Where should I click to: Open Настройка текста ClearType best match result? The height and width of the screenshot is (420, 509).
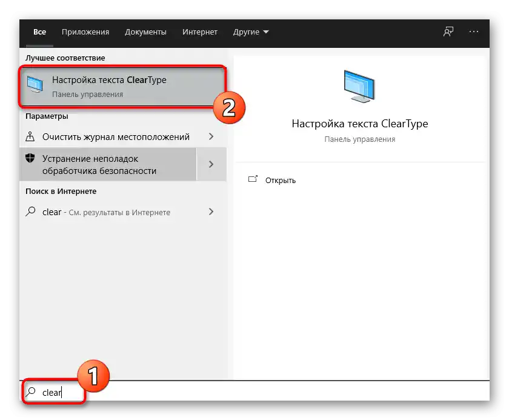(x=122, y=86)
